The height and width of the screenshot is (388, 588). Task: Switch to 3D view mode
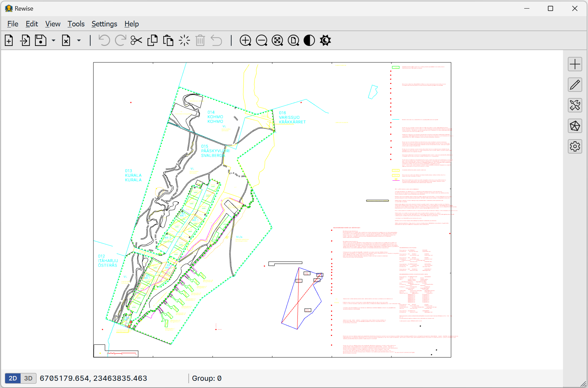pyautogui.click(x=28, y=378)
